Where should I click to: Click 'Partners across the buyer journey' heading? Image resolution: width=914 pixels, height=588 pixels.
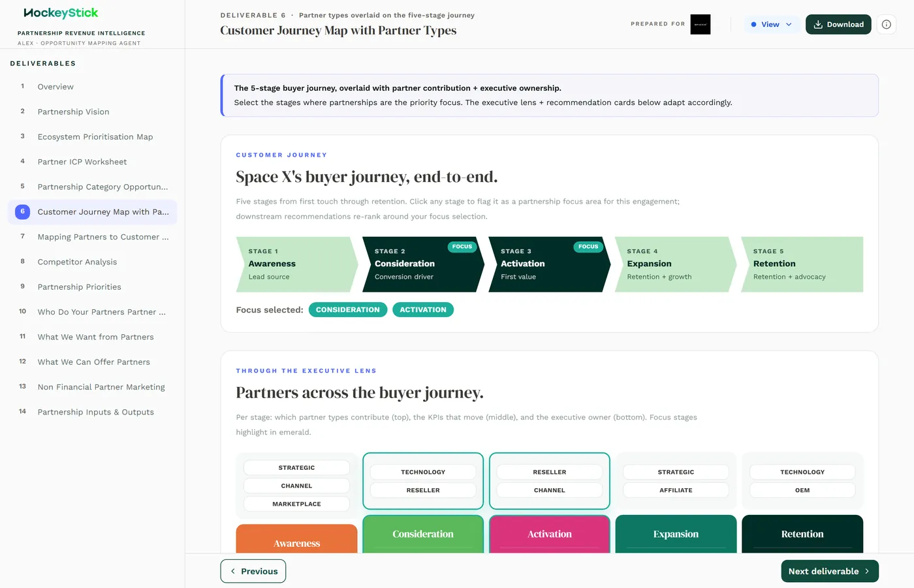[360, 393]
